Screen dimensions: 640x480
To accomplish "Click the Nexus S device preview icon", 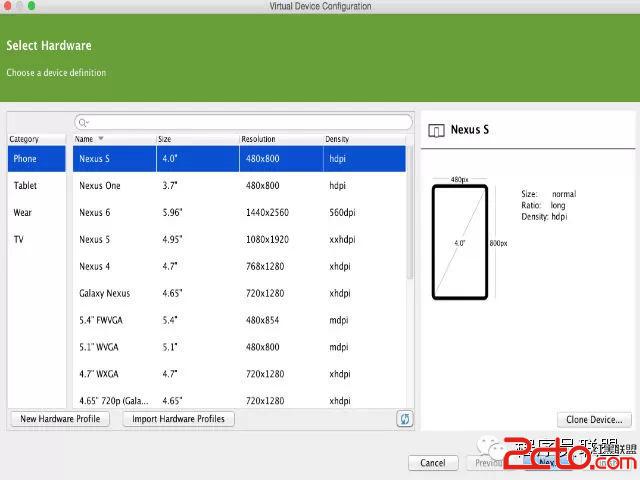I will tap(436, 131).
